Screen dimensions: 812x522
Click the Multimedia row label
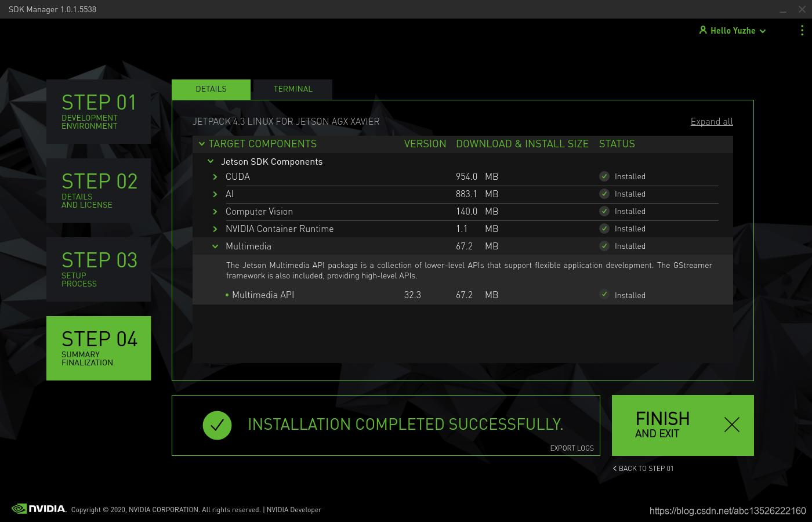pyautogui.click(x=248, y=246)
